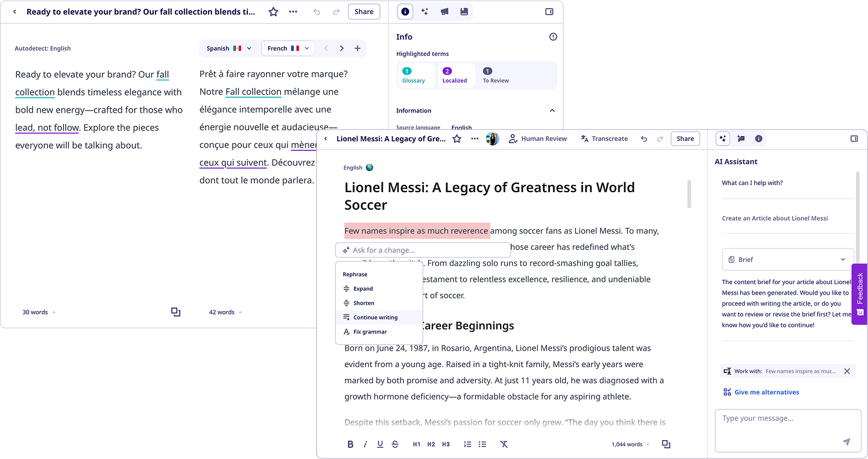Undo in the translation window

point(317,12)
